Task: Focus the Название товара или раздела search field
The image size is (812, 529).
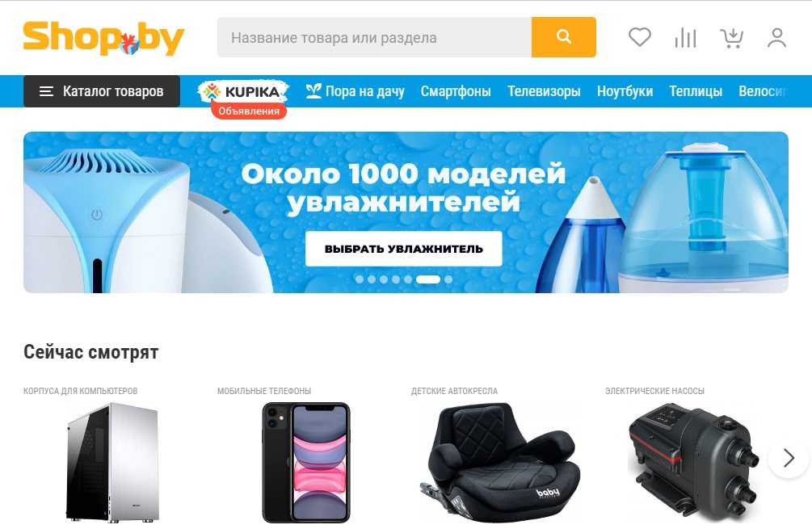Action: [374, 37]
